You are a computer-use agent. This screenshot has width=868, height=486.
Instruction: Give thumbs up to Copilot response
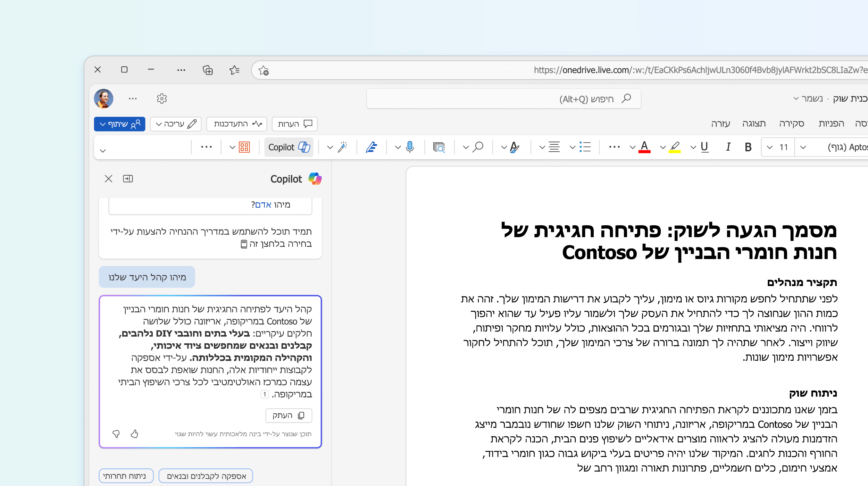(x=134, y=434)
